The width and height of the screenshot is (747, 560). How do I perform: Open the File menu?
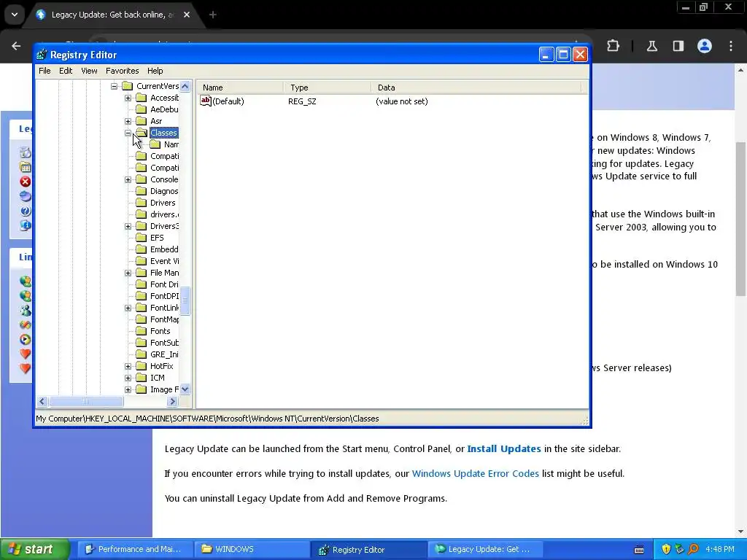[x=44, y=71]
